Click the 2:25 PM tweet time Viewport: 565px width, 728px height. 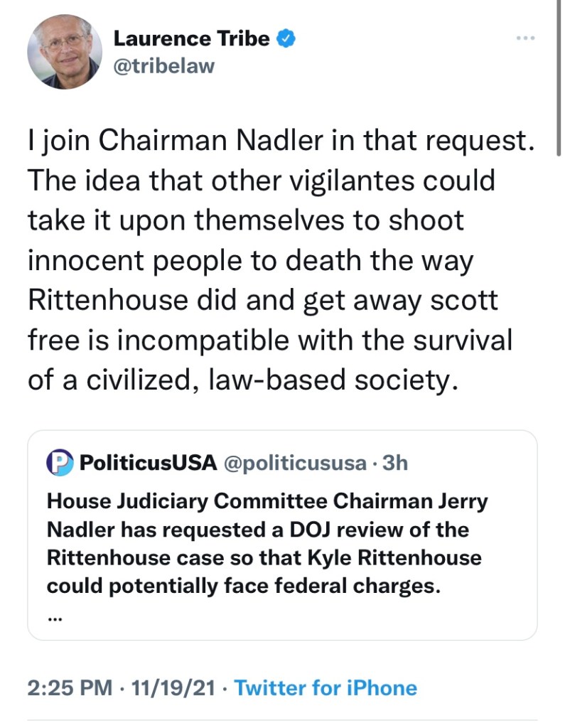pyautogui.click(x=70, y=688)
